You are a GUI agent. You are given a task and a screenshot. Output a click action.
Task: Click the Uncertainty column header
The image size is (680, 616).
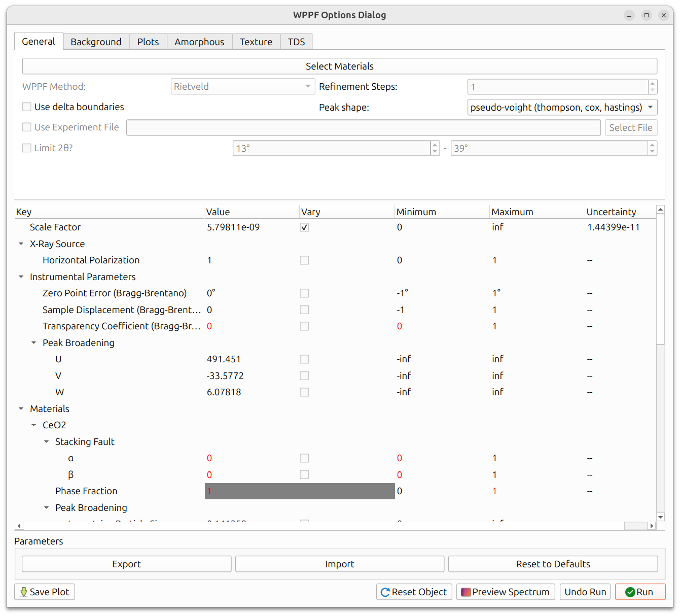coord(620,212)
